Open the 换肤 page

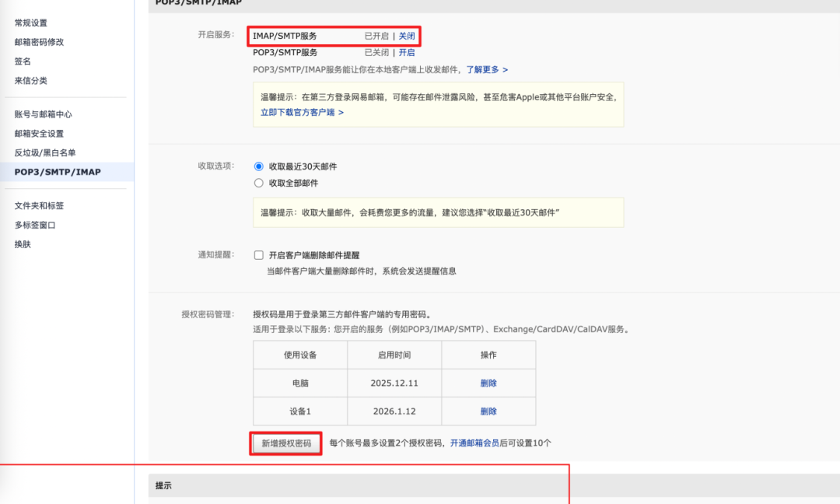[23, 245]
